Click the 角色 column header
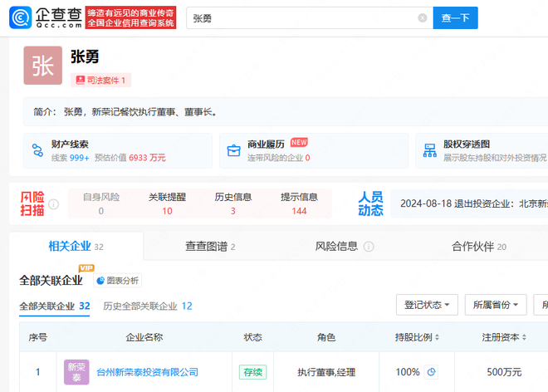 pyautogui.click(x=326, y=337)
